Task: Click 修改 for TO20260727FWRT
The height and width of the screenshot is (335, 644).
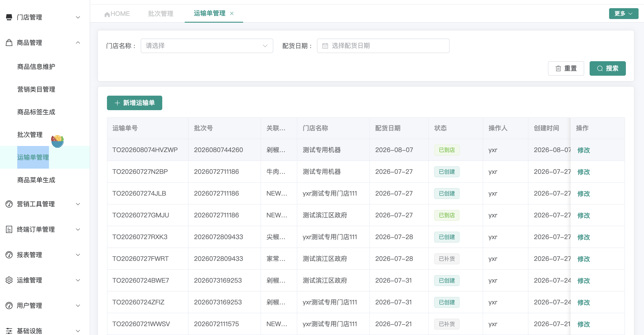Action: [x=583, y=259]
